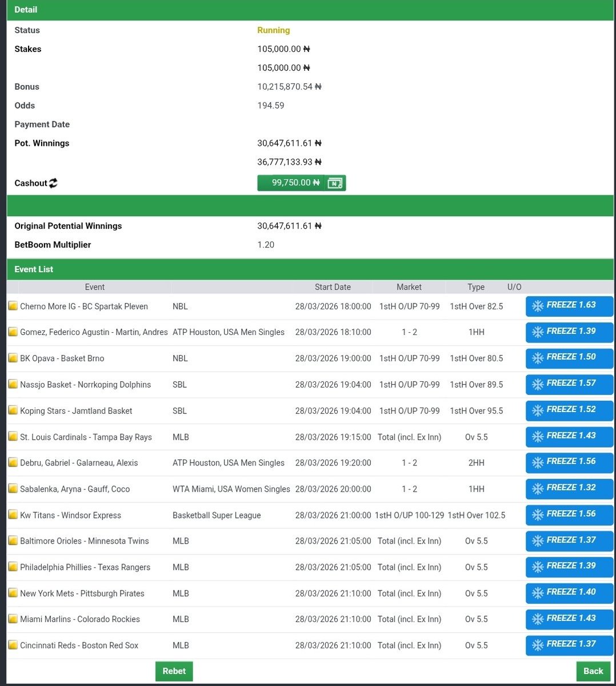Click yellow status icon for Cincinnati Reds
The width and height of the screenshot is (616, 686).
pos(13,645)
